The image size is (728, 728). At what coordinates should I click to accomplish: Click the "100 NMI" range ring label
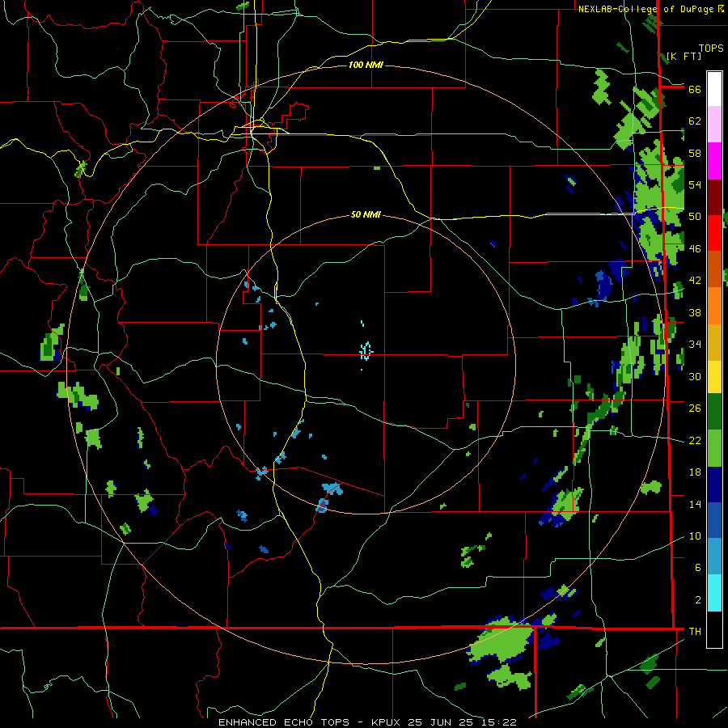366,65
